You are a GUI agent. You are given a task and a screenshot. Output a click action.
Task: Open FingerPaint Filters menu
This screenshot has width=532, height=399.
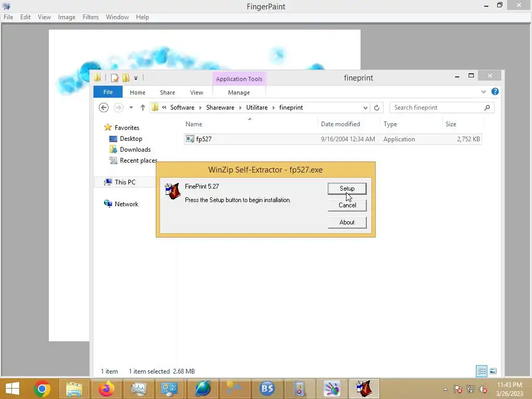pos(90,17)
